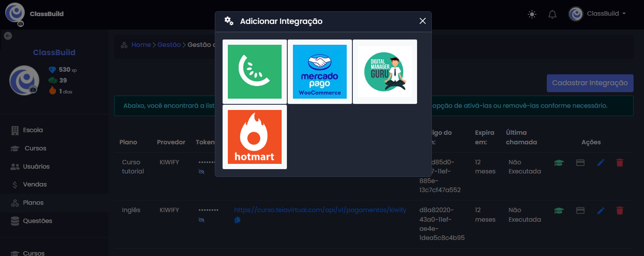Click the Curso tutorial plan name
Viewport: 644px width, 256px height.
click(133, 167)
